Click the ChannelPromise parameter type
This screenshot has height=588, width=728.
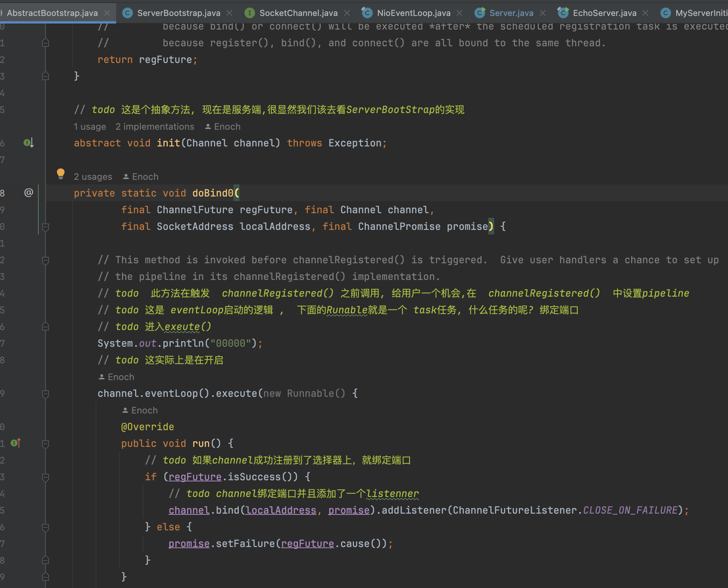coord(399,226)
